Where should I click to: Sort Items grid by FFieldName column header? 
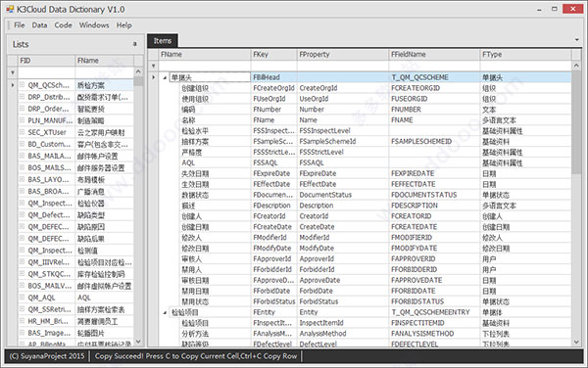click(x=434, y=54)
